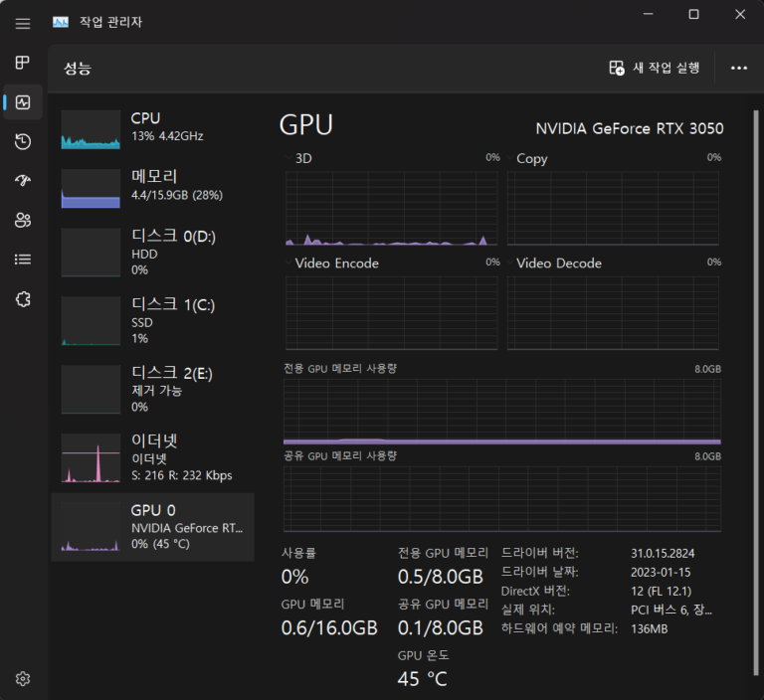Open the Video Decode graph dropdown
Viewport: 764px width, 700px height.
click(x=510, y=263)
